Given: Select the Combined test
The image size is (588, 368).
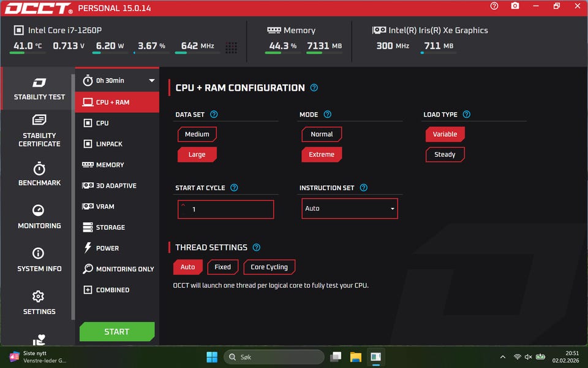Looking at the screenshot, I should pyautogui.click(x=118, y=290).
